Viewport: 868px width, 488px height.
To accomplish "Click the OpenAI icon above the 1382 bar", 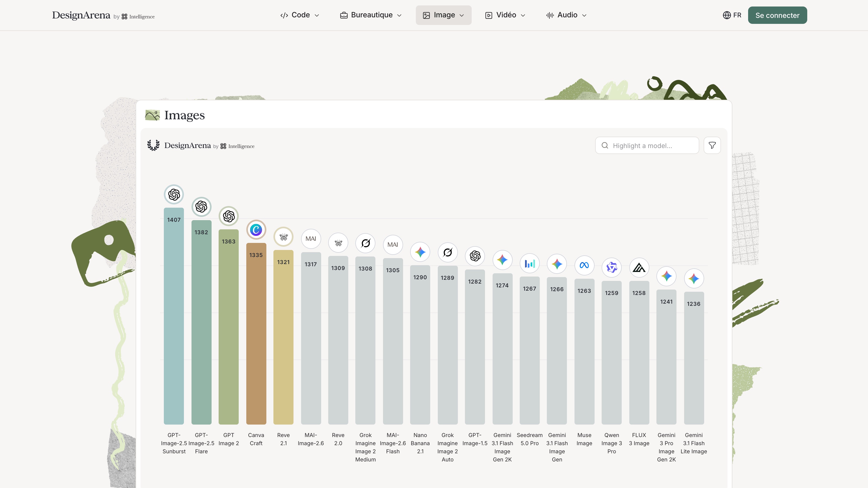I will [x=201, y=207].
